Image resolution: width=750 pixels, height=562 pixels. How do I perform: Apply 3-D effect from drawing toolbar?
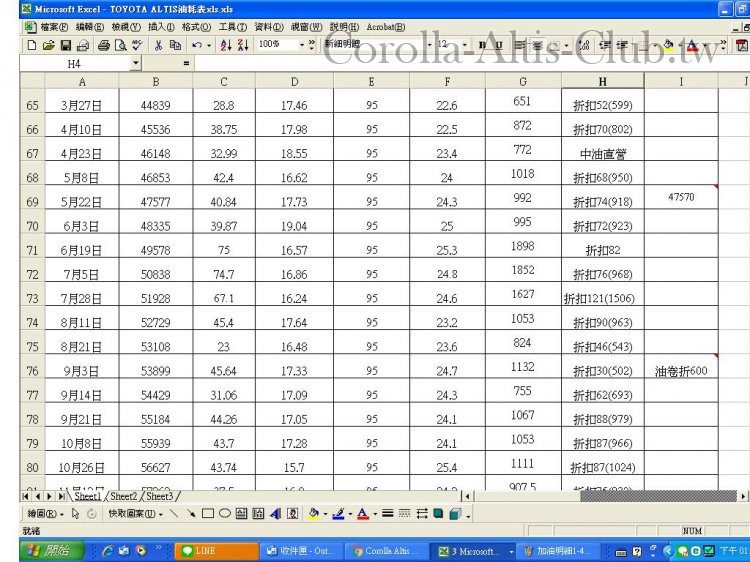(455, 514)
